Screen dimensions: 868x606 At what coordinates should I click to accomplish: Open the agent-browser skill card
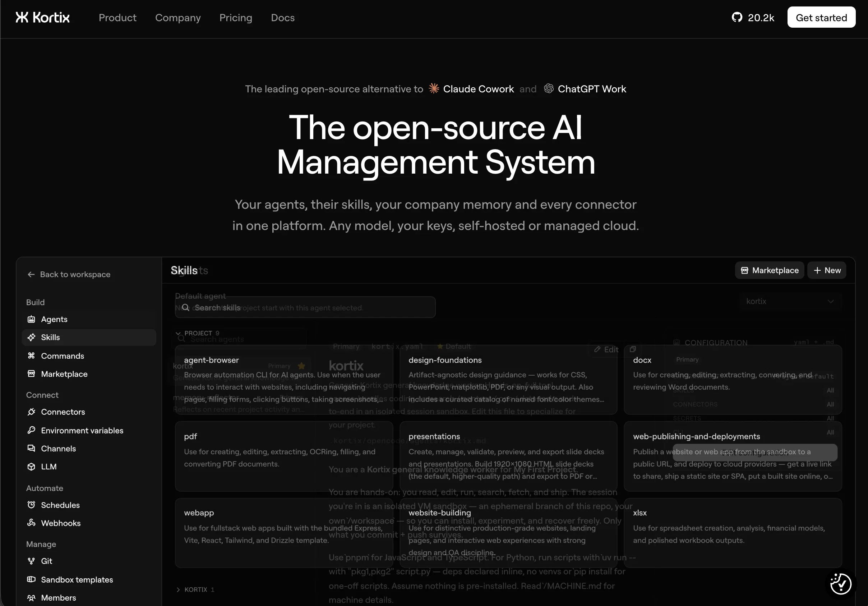click(284, 380)
